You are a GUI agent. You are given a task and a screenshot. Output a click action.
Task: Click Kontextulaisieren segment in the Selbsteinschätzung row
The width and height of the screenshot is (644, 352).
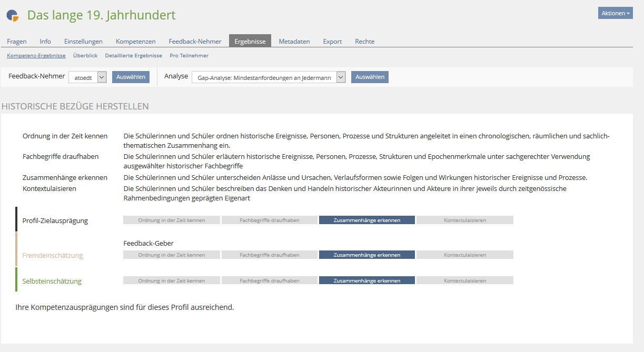[464, 281]
